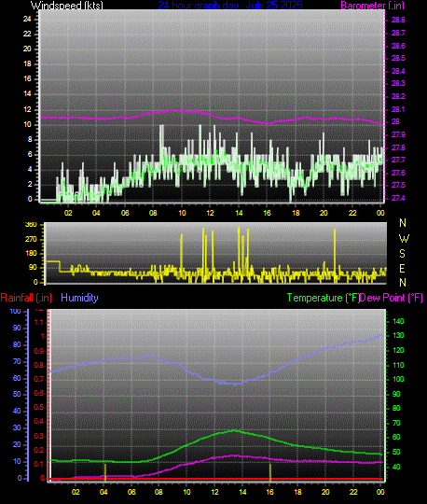
Task: Click the Windspeed (kts) axis title
Action: coord(67,6)
